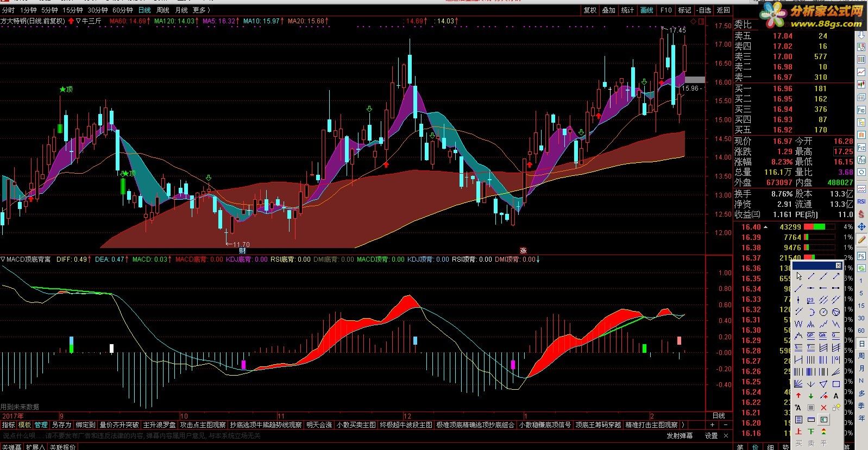Click the 统计 button
Screen dimensions: 868x450
627,10
